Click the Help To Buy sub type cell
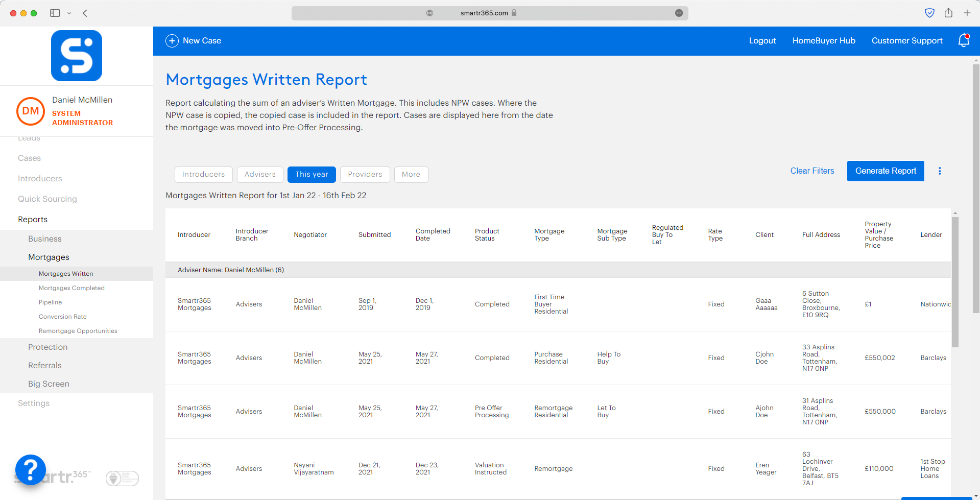980x500 pixels. (x=609, y=358)
